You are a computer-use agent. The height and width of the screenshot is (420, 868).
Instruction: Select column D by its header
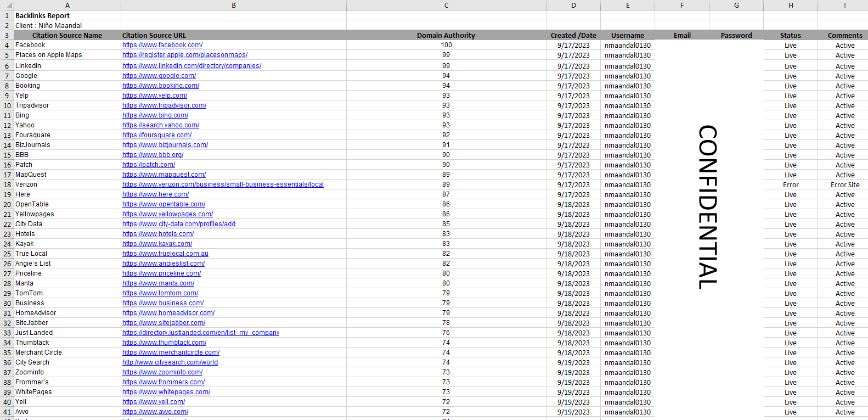(x=573, y=5)
